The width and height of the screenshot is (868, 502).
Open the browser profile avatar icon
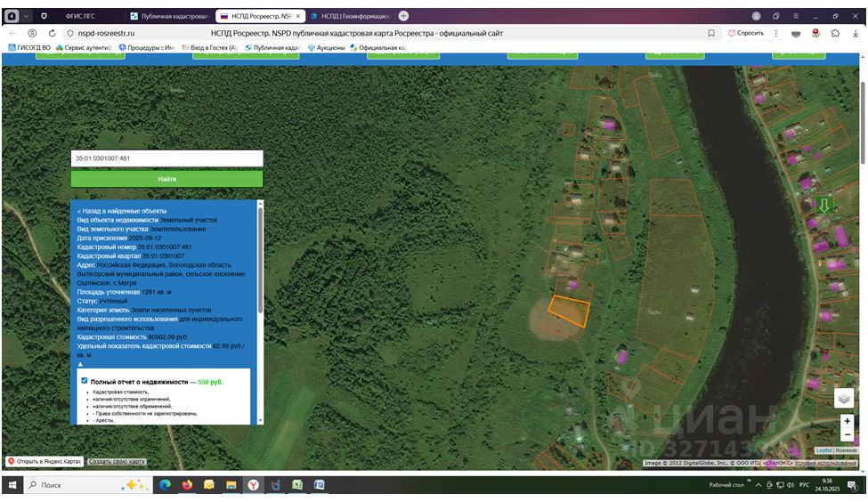(756, 16)
